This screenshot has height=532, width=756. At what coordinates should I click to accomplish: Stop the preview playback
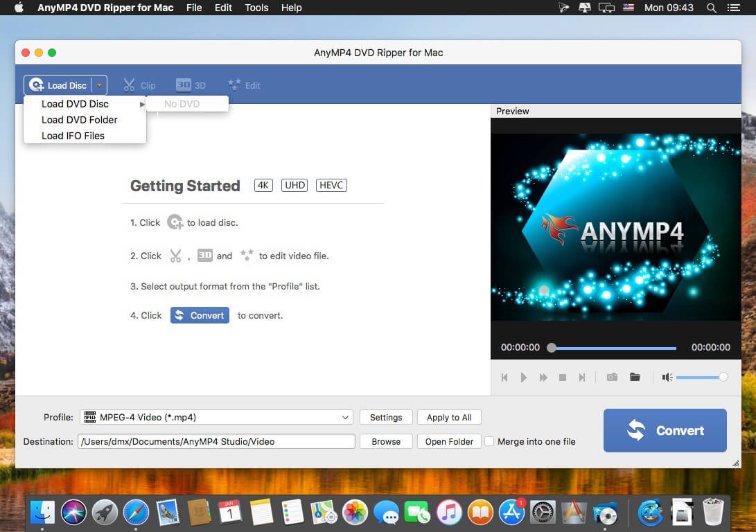pos(562,378)
